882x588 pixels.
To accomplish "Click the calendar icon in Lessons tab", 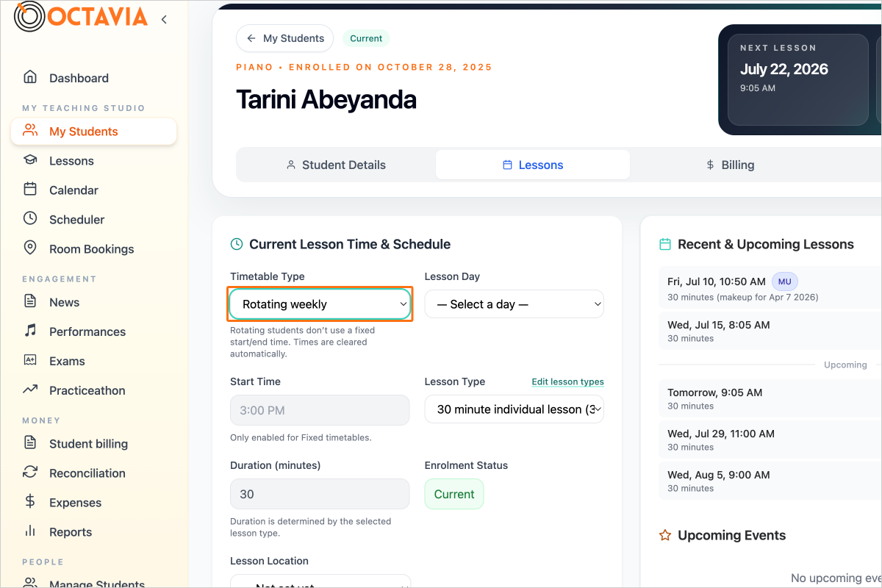I will (x=507, y=165).
